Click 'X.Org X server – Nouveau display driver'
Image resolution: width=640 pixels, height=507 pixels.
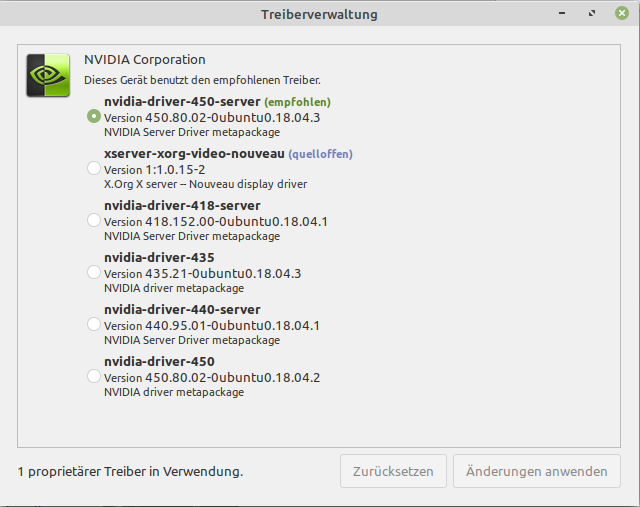tap(205, 184)
